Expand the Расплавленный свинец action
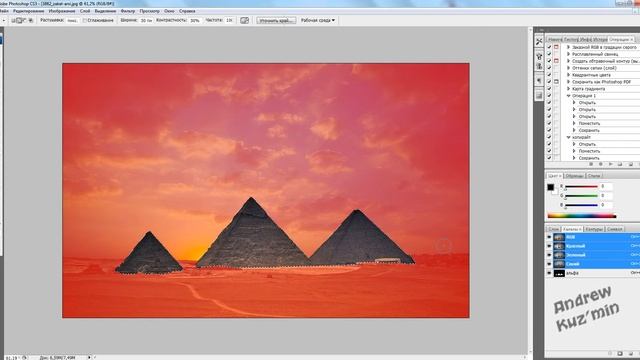The image size is (640, 360). 568,54
